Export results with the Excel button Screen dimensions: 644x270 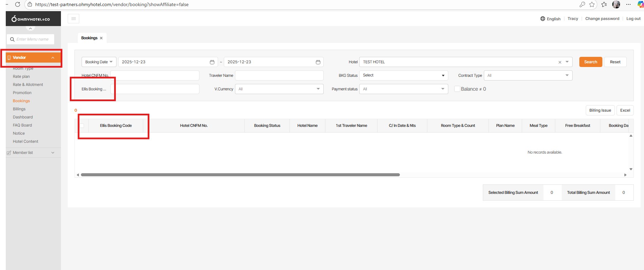[x=625, y=110]
